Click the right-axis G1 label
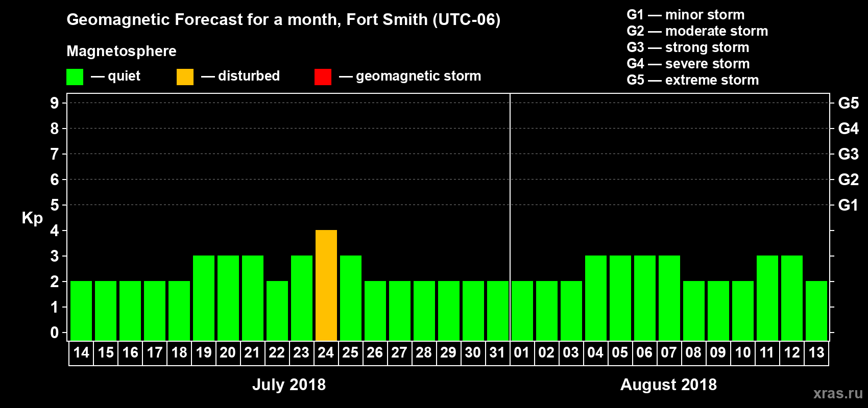 point(849,205)
